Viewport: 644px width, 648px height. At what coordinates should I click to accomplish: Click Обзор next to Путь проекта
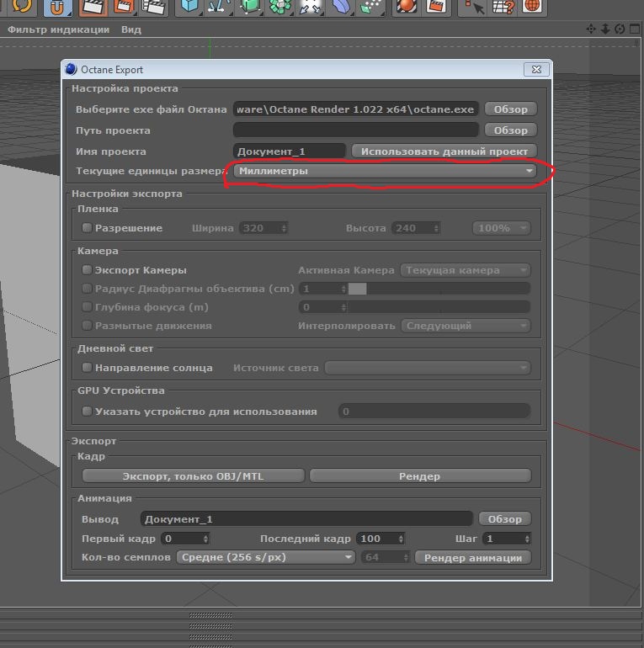pyautogui.click(x=510, y=130)
